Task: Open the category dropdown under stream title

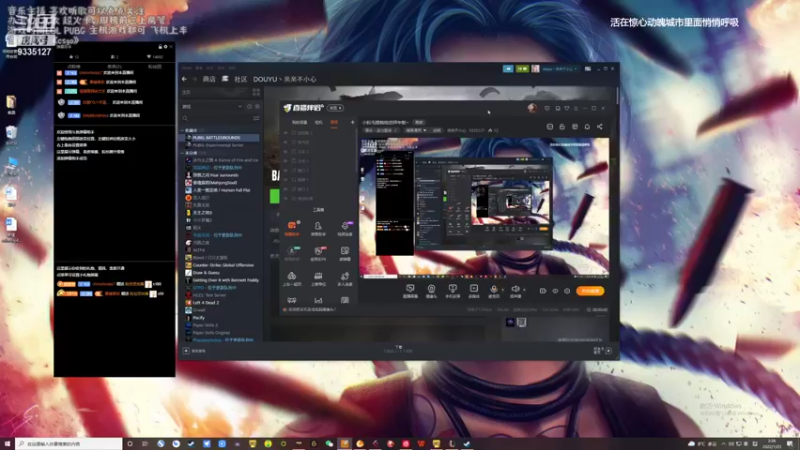Action: click(x=416, y=131)
